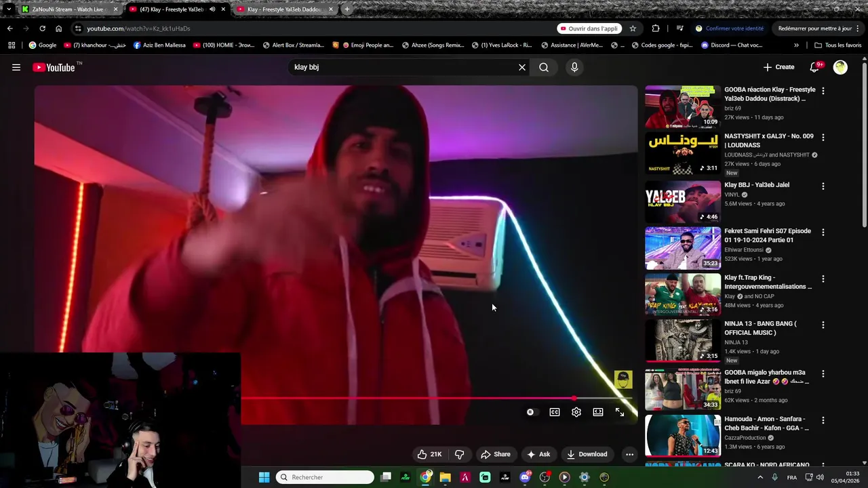Switch the player to theater mode
This screenshot has width=868, height=488.
click(x=598, y=412)
